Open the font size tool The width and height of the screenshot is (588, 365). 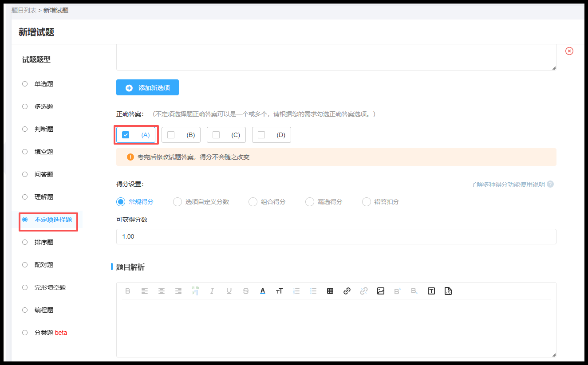pos(280,291)
